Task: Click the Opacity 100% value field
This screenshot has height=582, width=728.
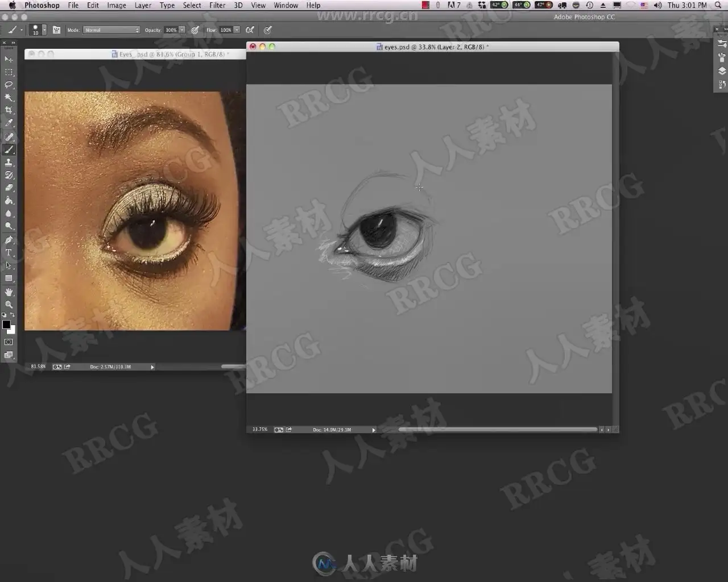Action: (171, 30)
